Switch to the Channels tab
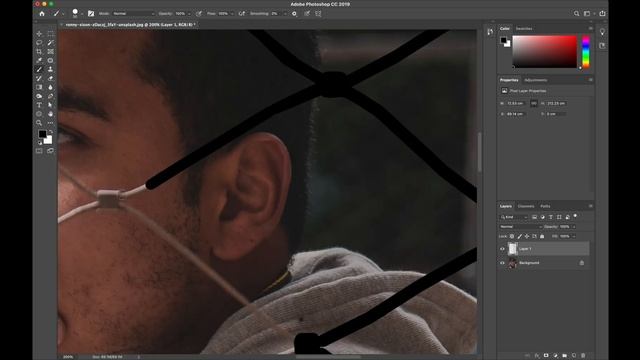This screenshot has width=640, height=360. [526, 206]
